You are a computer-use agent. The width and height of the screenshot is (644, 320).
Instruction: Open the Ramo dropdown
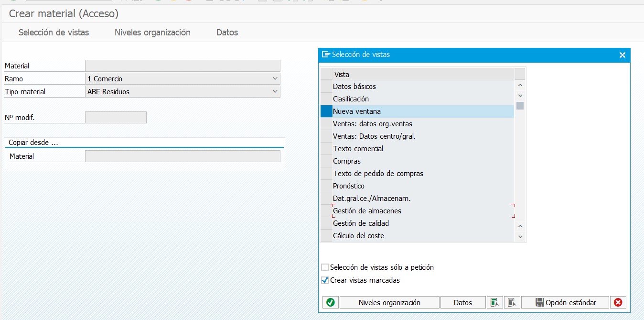pos(275,78)
